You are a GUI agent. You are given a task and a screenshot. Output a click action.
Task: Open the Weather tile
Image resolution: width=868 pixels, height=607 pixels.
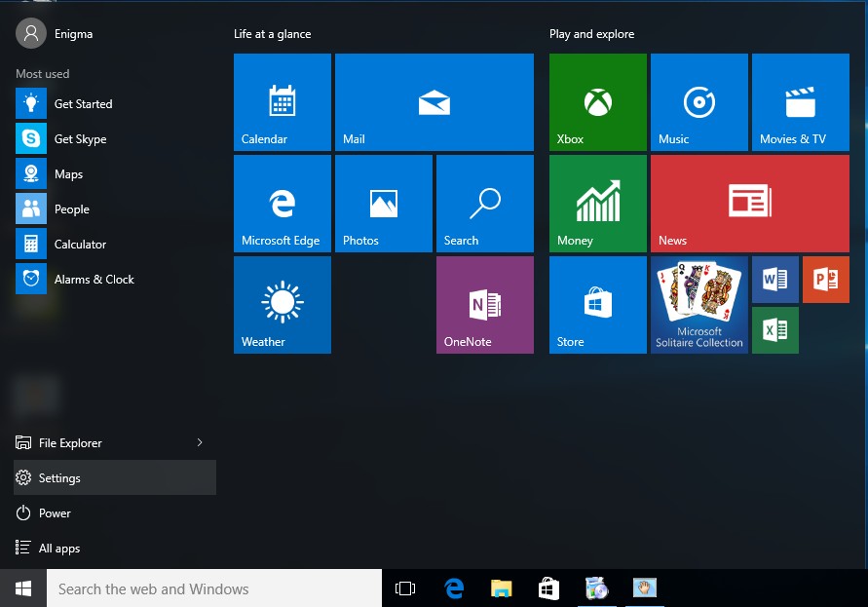pyautogui.click(x=283, y=305)
